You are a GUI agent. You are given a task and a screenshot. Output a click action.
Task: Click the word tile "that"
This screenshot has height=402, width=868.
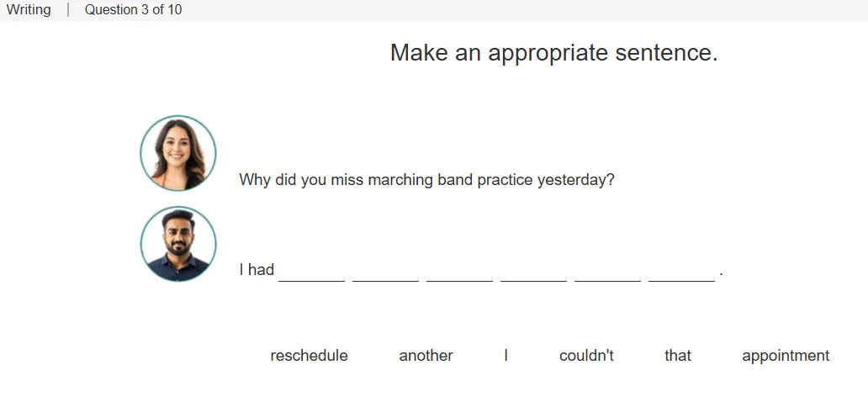click(x=678, y=356)
